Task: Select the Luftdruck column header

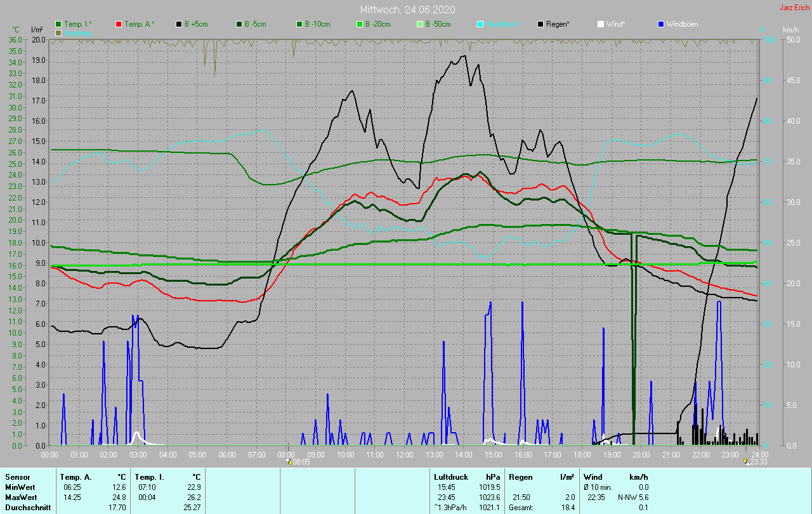Action: (x=450, y=477)
